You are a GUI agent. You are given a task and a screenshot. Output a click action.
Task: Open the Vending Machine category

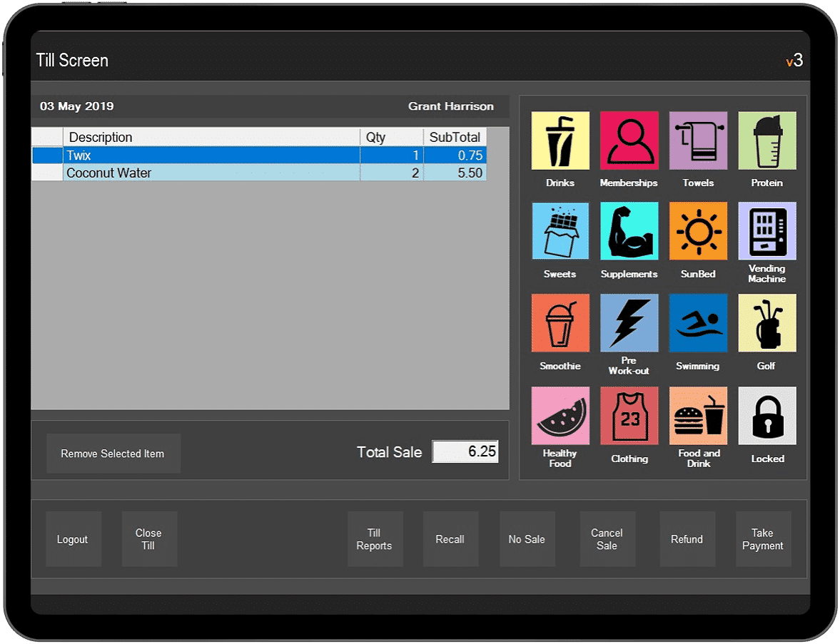point(766,232)
